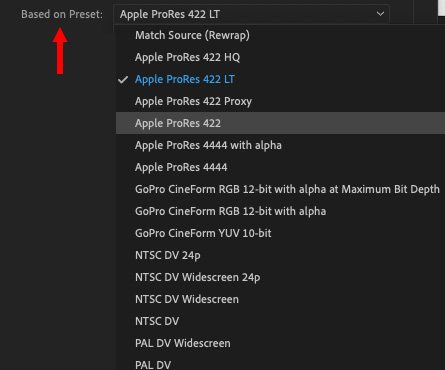This screenshot has width=445, height=370.
Task: Pick the plain NTSC DV preset
Action: pyautogui.click(x=280, y=321)
